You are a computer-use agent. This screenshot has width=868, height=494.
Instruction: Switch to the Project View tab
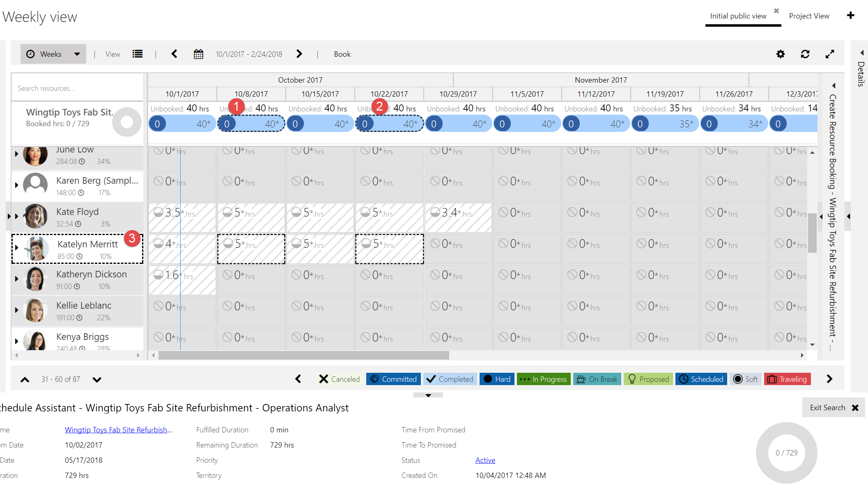click(809, 16)
